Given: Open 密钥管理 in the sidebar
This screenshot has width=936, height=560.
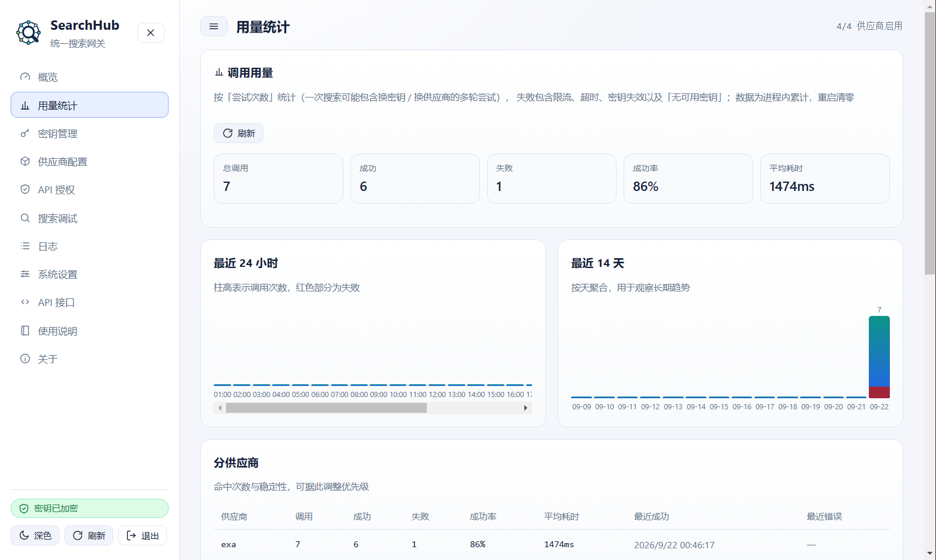Looking at the screenshot, I should 89,134.
